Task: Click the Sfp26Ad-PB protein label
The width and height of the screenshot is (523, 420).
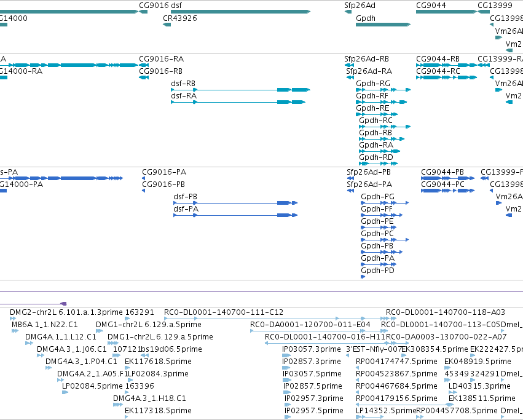Action: pos(369,172)
